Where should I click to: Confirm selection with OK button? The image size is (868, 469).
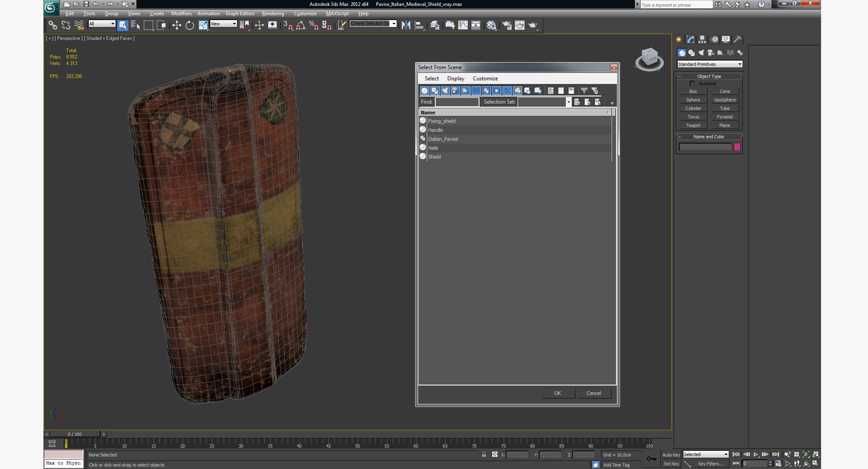557,393
